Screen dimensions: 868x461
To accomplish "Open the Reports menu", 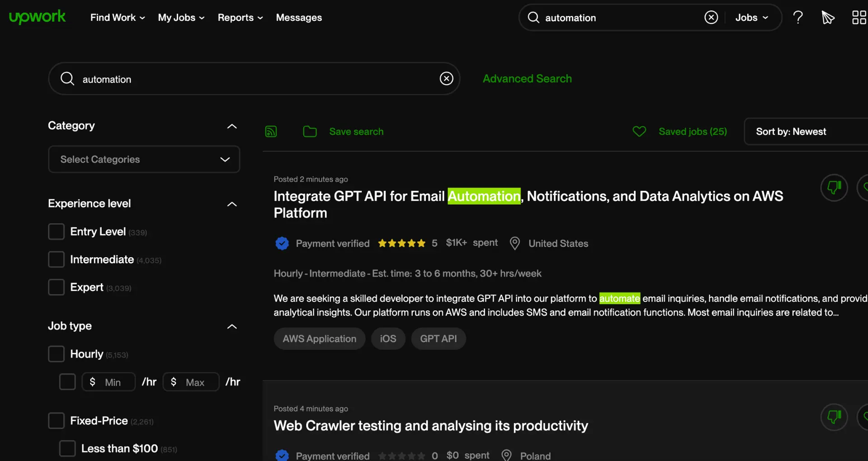I will click(x=240, y=18).
